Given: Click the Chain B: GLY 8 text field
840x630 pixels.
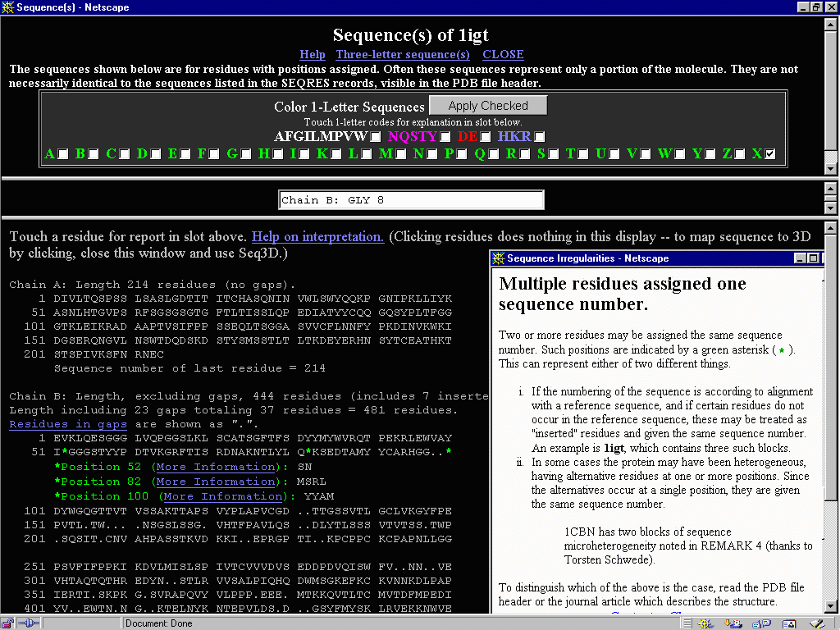Looking at the screenshot, I should click(411, 199).
